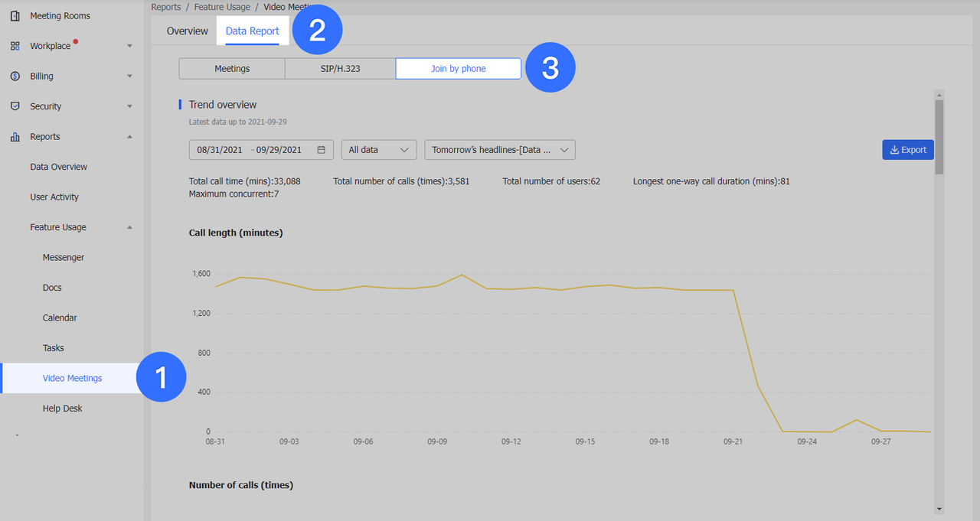
Task: Select the Meetings segment tab
Action: tap(232, 68)
